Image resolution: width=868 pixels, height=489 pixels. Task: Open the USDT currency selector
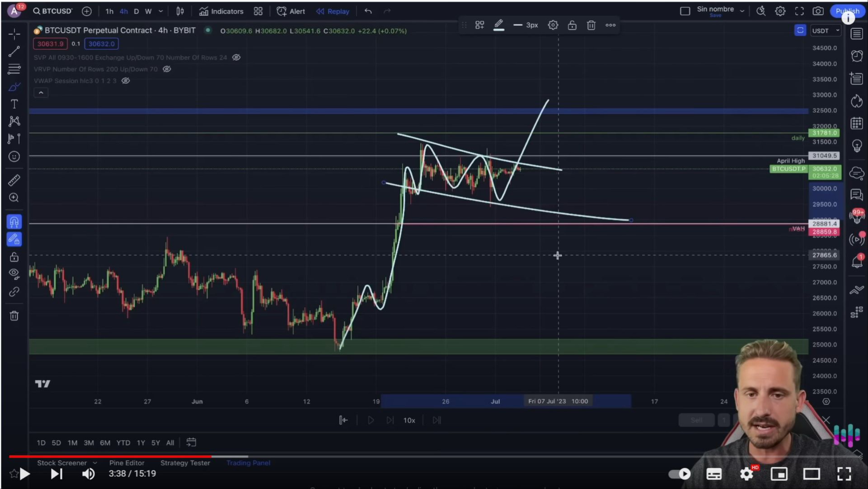[825, 31]
